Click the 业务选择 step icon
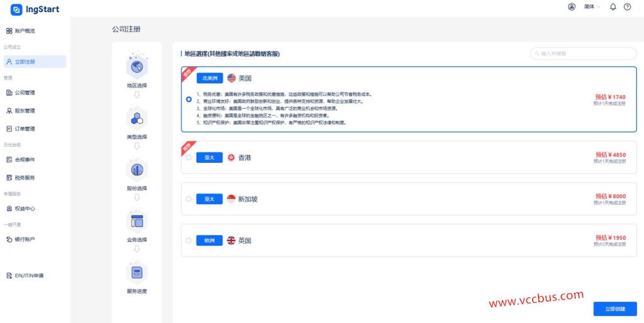The width and height of the screenshot is (644, 323). (x=136, y=221)
